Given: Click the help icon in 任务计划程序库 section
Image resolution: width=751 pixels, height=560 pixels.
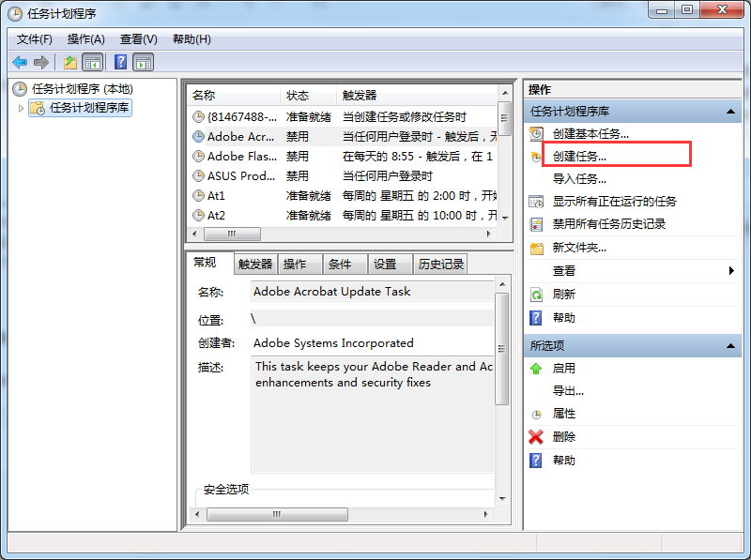Looking at the screenshot, I should tap(536, 318).
